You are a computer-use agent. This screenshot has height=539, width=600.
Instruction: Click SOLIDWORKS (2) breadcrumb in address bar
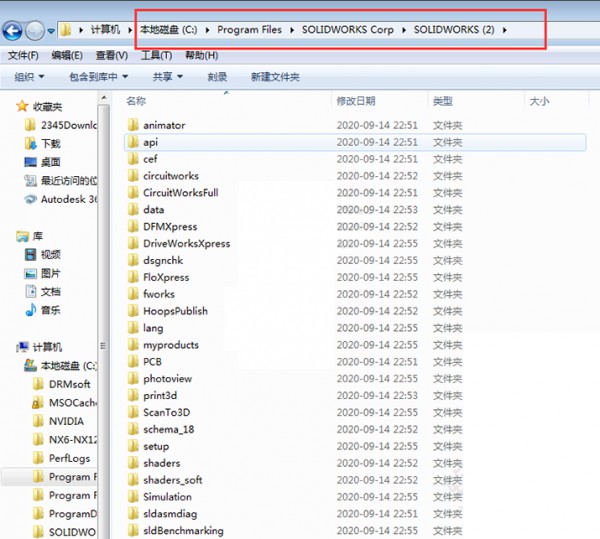[454, 29]
